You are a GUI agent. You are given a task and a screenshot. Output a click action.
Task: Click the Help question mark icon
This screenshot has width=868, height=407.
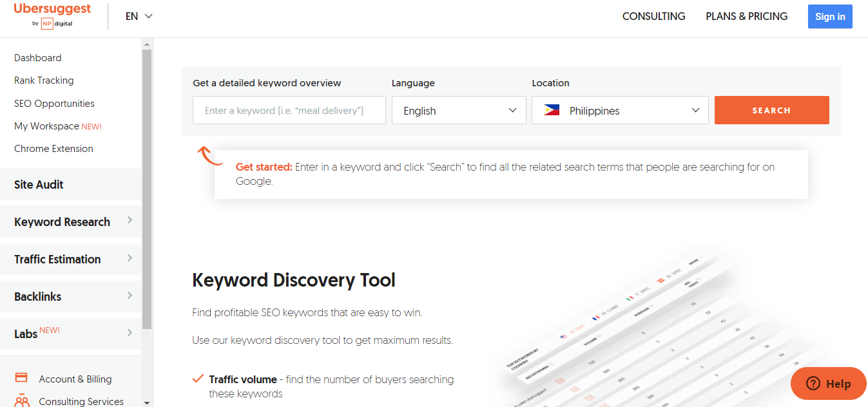pyautogui.click(x=813, y=383)
